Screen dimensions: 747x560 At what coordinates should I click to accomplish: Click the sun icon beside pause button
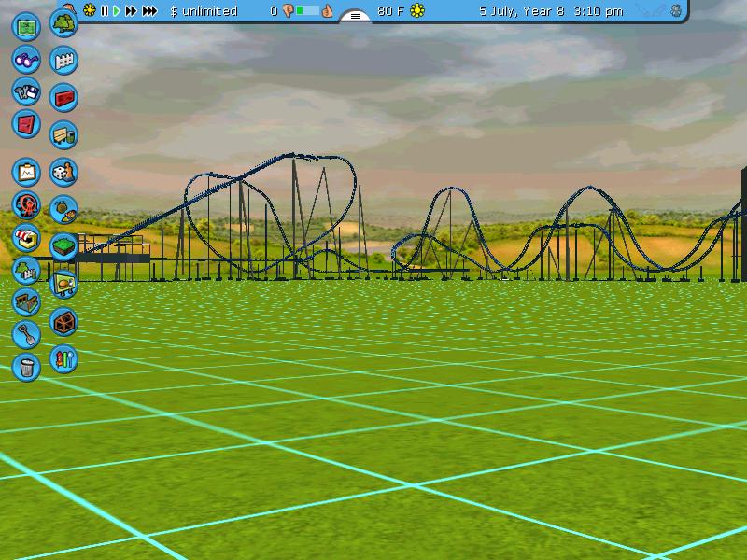pos(89,10)
